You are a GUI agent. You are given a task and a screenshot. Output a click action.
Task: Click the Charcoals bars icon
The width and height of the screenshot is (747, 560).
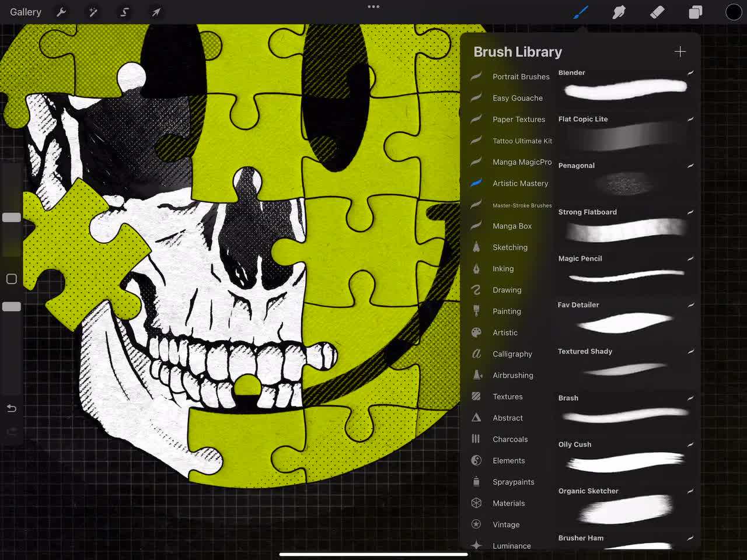tap(476, 439)
